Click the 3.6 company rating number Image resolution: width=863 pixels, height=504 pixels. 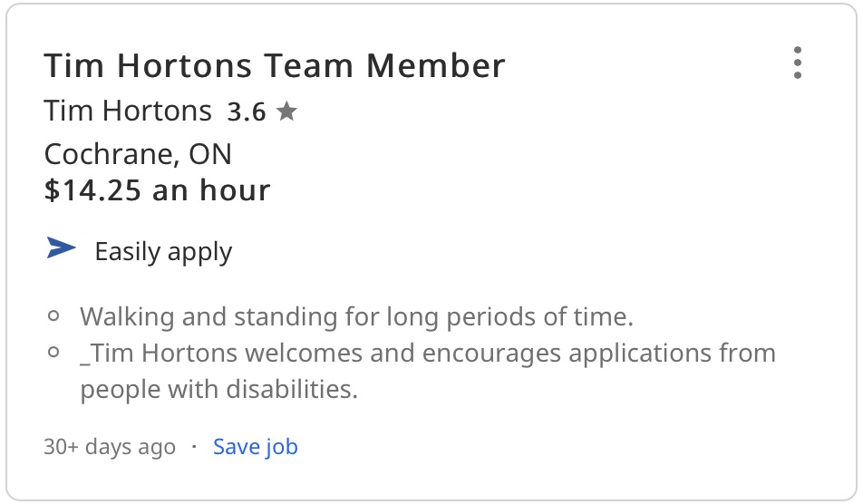pos(246,112)
